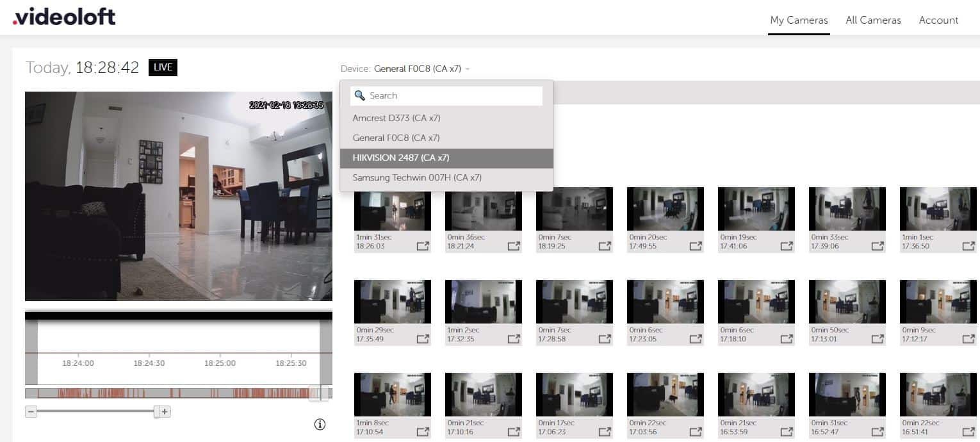
Task: Click the info icon below the timeline
Action: pos(320,424)
